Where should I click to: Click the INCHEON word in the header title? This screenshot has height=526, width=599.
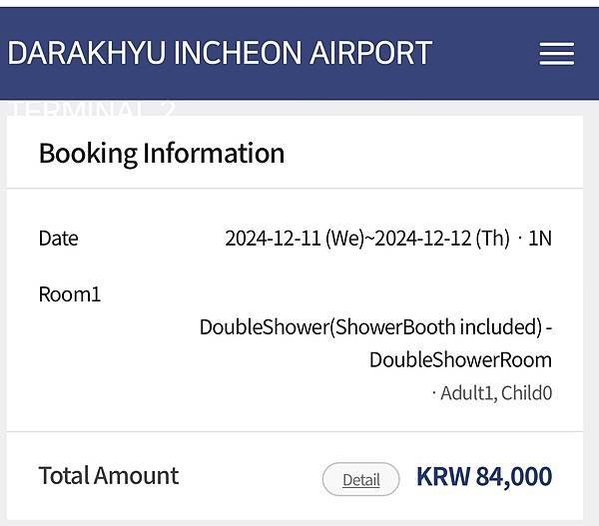(237, 52)
